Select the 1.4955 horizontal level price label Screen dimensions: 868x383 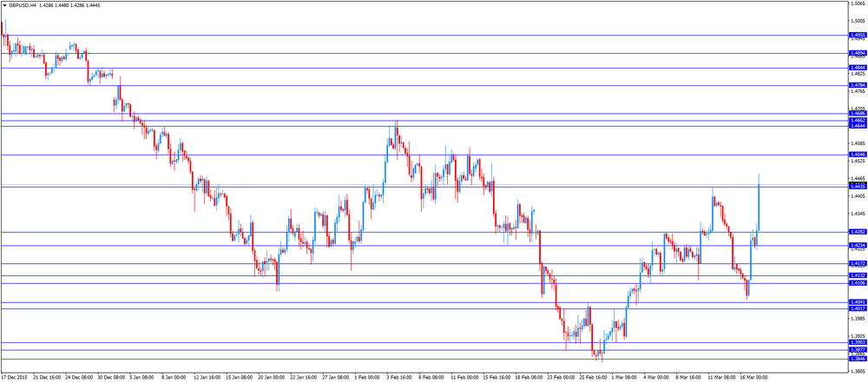[858, 36]
